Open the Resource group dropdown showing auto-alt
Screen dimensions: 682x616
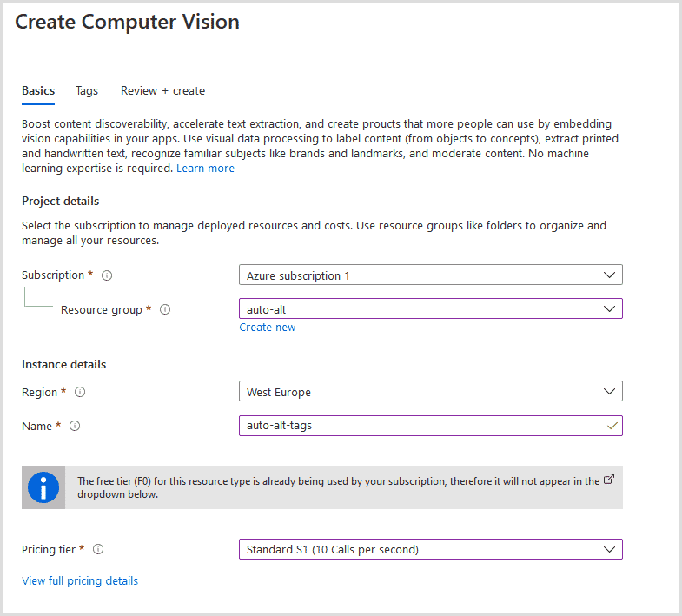431,309
